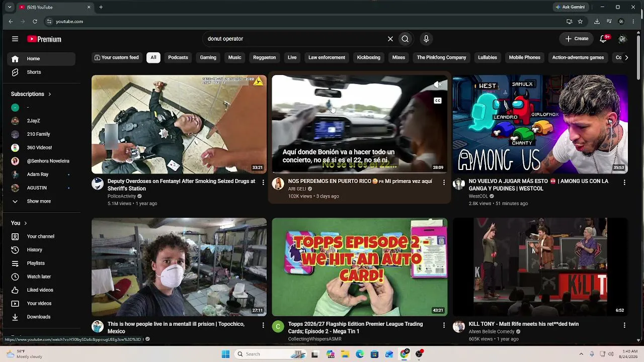
Task: Open the Chrome tab search dropdown
Action: click(x=10, y=7)
